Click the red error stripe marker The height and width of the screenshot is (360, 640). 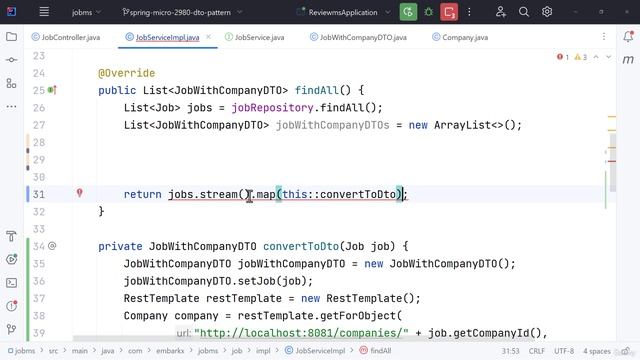tap(611, 161)
